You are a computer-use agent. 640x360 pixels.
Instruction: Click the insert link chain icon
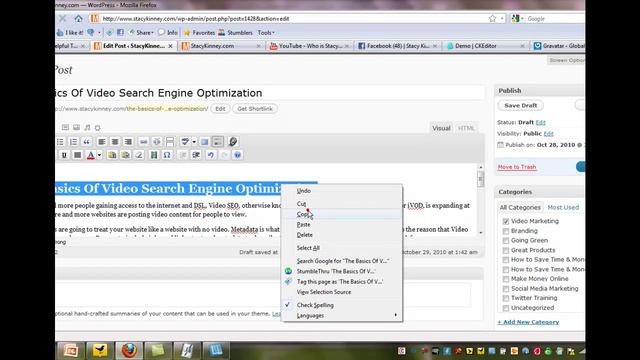pyautogui.click(x=144, y=142)
